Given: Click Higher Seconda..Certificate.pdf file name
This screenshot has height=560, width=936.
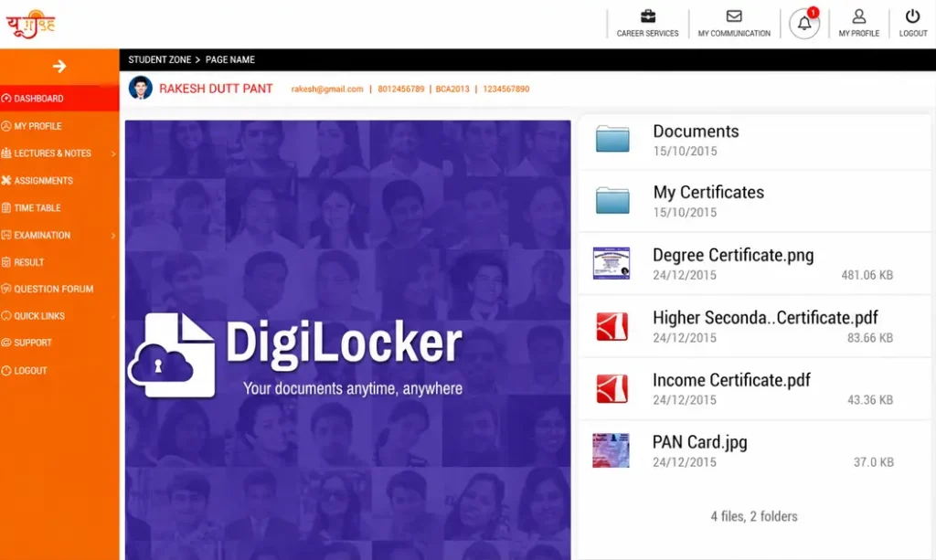Looking at the screenshot, I should (765, 317).
